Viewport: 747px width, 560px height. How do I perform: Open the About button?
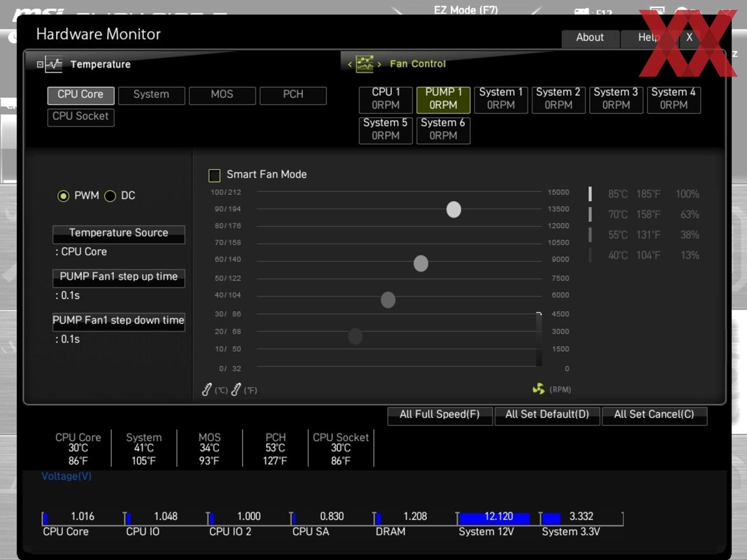[590, 38]
